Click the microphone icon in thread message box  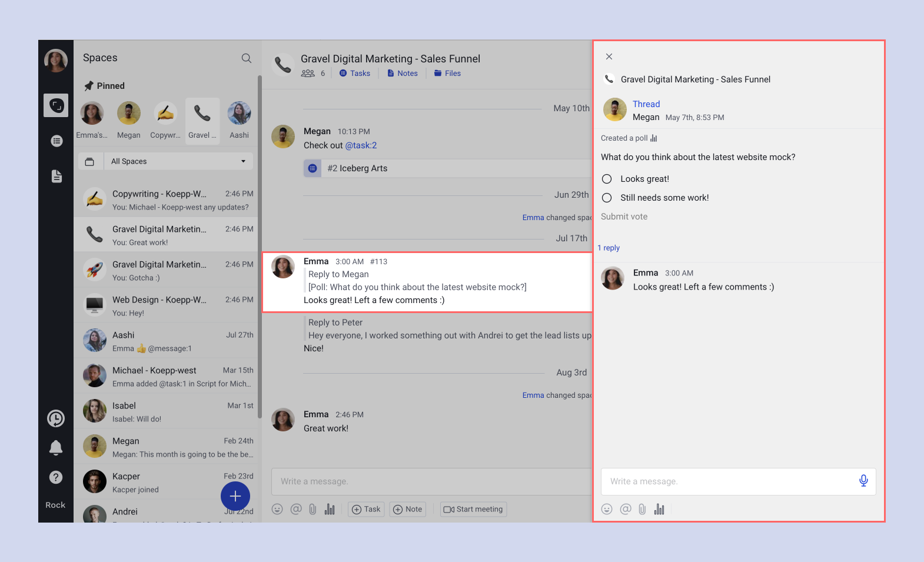863,481
